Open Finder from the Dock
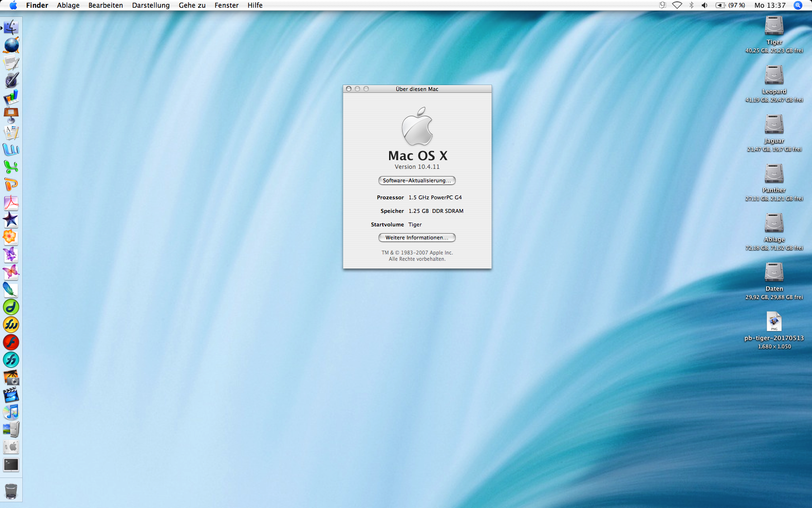 11,28
